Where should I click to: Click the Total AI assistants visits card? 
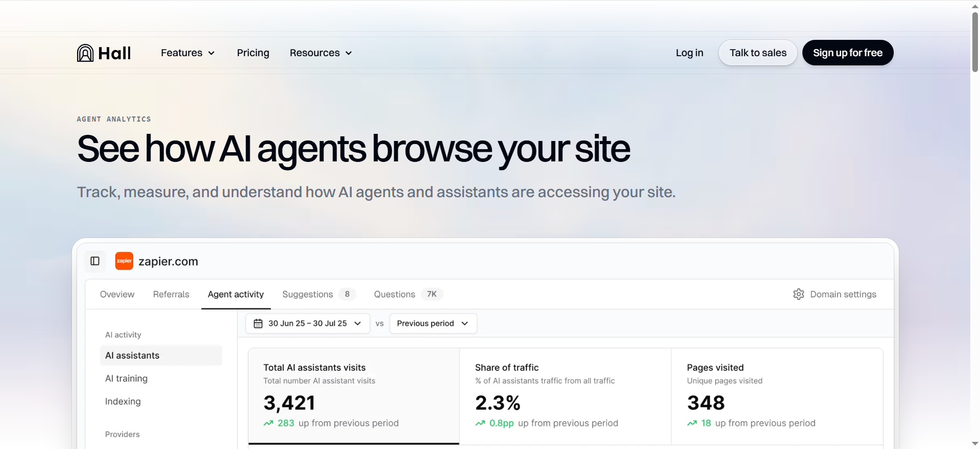pyautogui.click(x=354, y=396)
